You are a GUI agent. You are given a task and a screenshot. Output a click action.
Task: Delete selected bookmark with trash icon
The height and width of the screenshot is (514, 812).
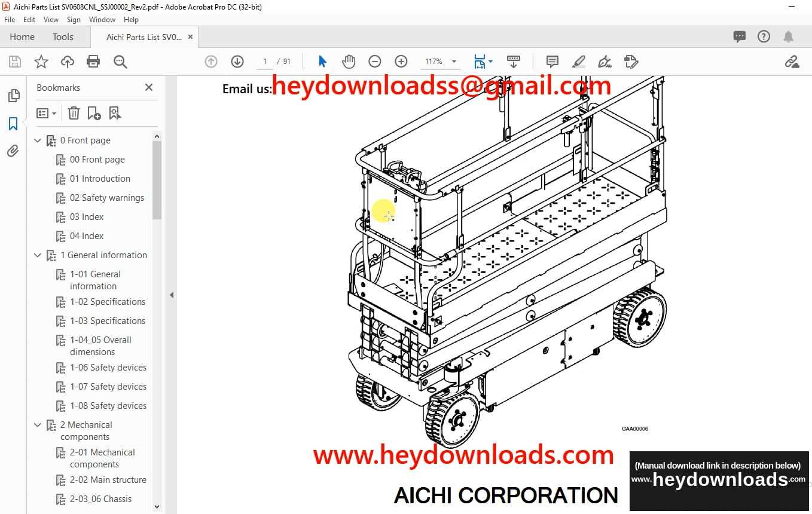pos(74,113)
